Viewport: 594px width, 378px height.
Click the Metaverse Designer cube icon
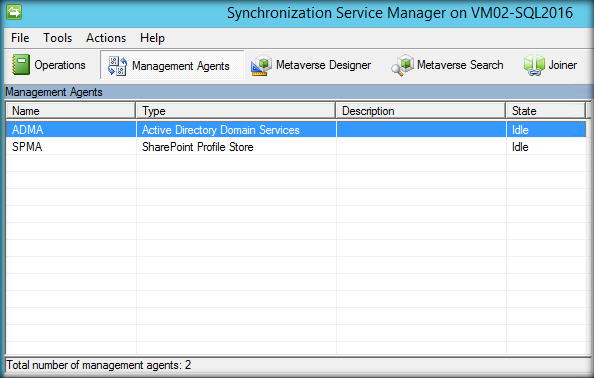tap(261, 65)
